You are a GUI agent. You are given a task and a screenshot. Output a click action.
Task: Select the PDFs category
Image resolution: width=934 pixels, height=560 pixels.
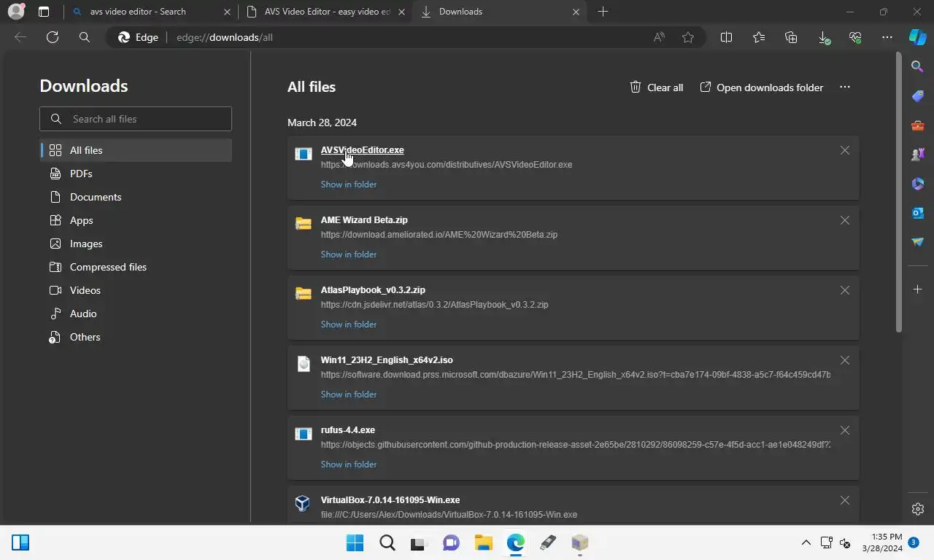click(x=136, y=174)
